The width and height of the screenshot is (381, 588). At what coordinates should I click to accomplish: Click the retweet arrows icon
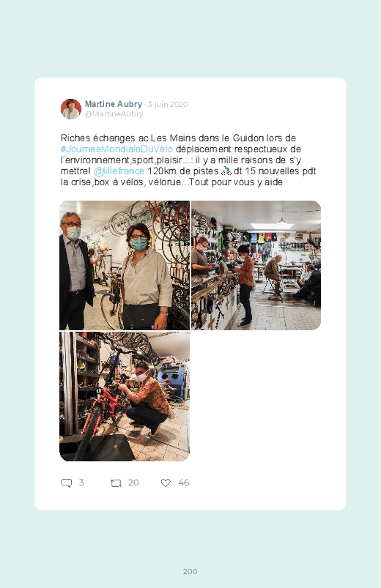(x=116, y=483)
